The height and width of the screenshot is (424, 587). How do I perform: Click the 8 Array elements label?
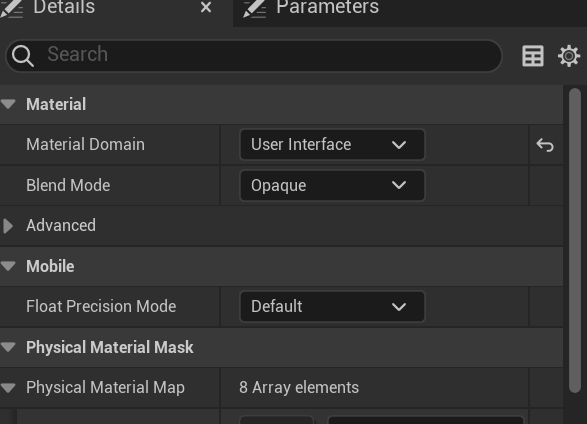(x=299, y=388)
